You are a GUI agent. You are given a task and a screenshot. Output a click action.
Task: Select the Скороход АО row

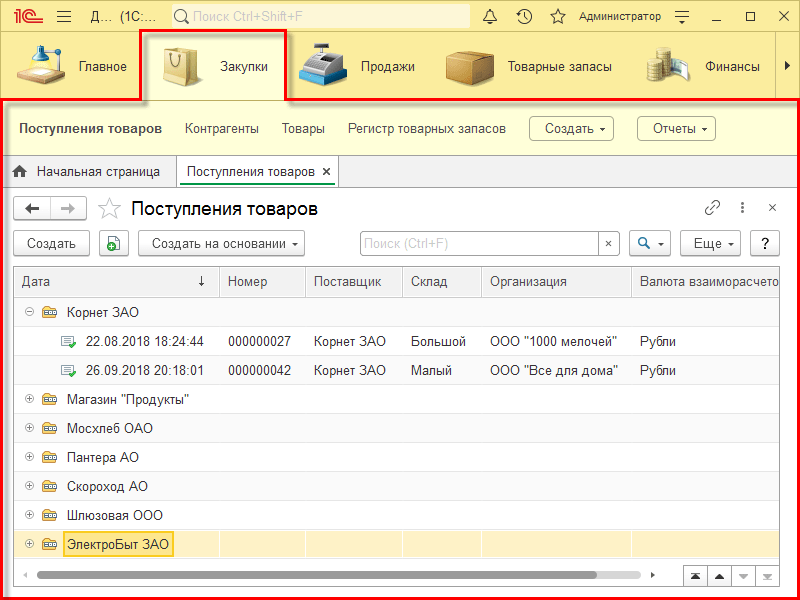[396, 487]
